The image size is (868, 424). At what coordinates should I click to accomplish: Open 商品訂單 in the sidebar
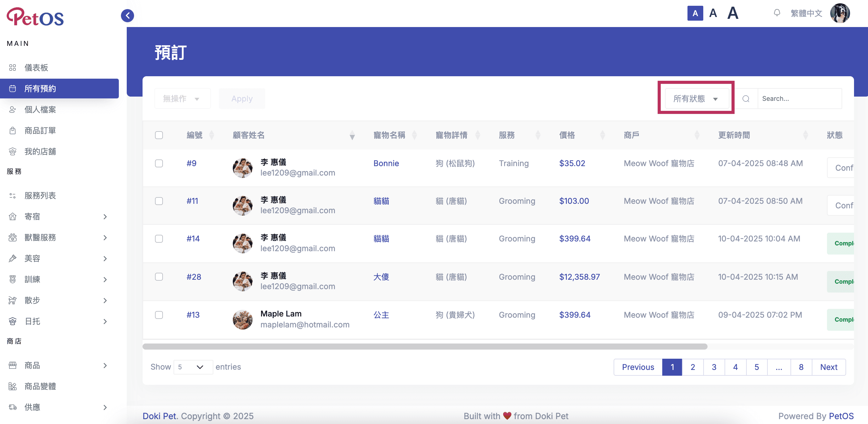pos(59,130)
